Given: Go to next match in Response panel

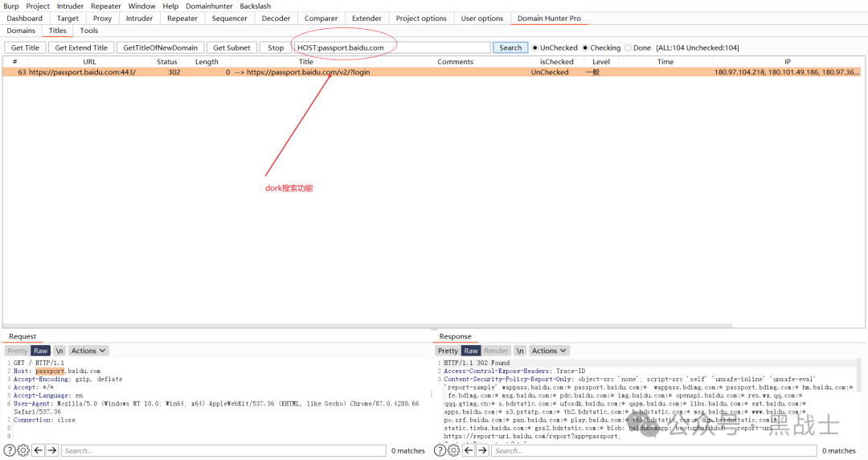Looking at the screenshot, I should (482, 450).
